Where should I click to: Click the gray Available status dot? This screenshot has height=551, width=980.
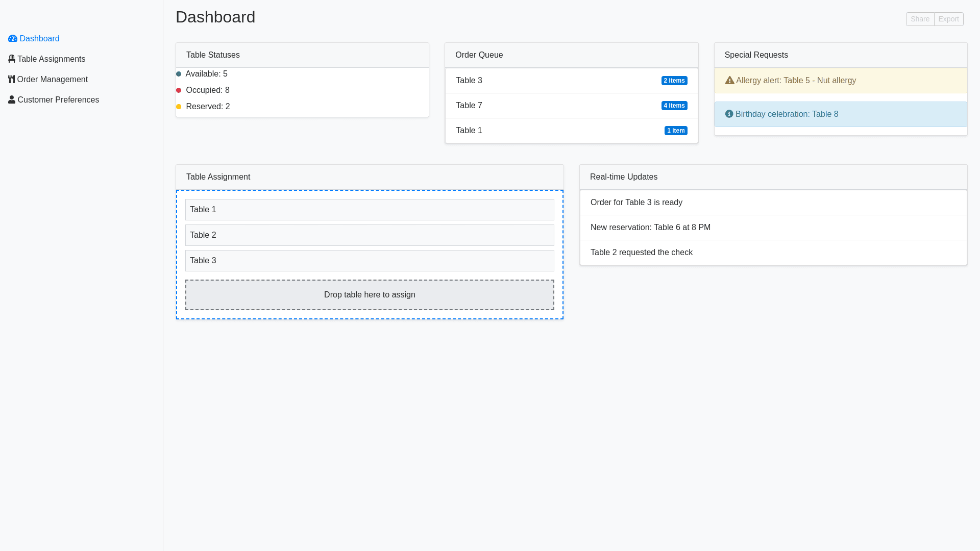click(x=179, y=74)
